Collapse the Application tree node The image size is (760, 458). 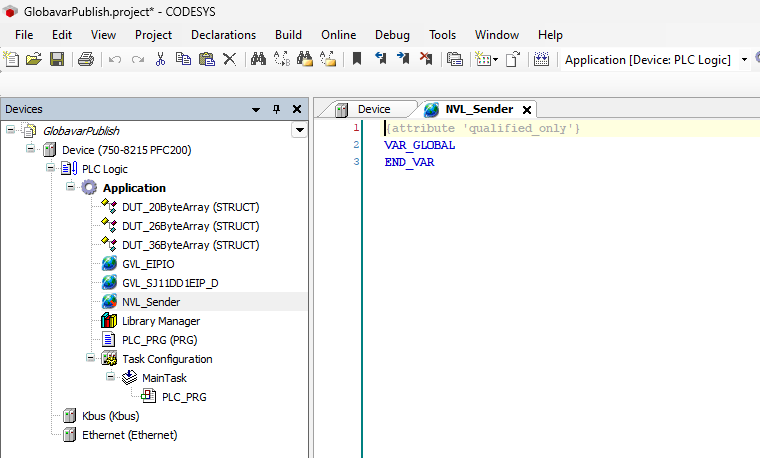pos(70,187)
